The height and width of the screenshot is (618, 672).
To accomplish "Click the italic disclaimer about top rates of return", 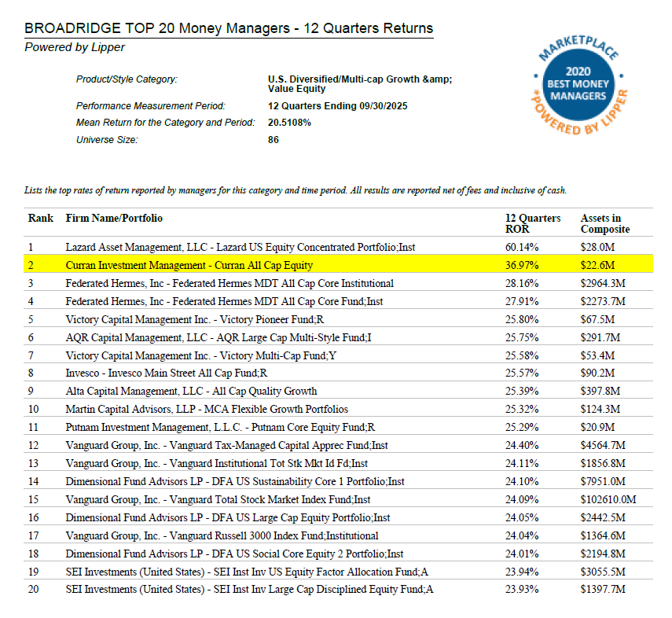I will 296,190.
